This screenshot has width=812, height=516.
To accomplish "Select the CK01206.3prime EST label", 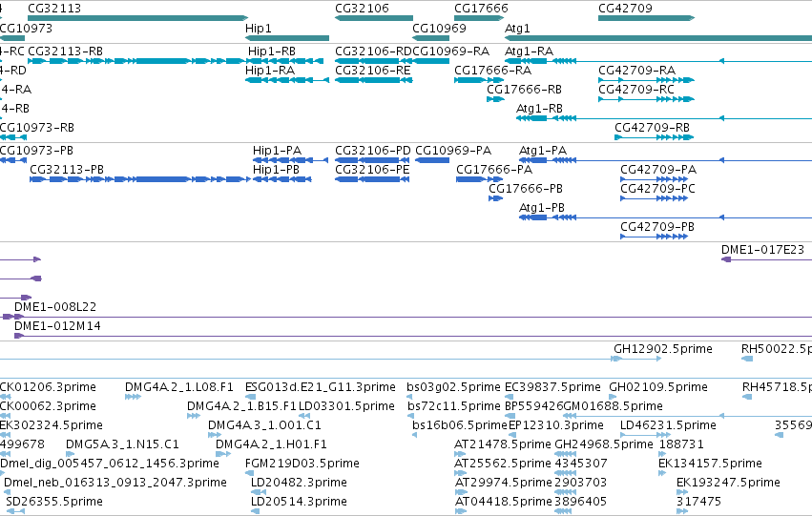I will pos(48,387).
